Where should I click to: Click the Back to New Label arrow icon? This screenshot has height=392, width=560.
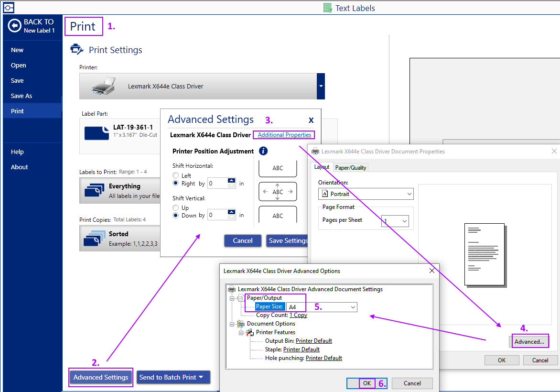point(14,26)
